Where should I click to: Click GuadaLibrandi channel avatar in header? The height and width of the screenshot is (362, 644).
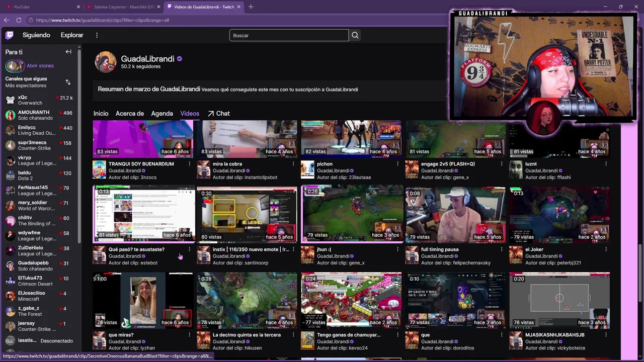(106, 62)
